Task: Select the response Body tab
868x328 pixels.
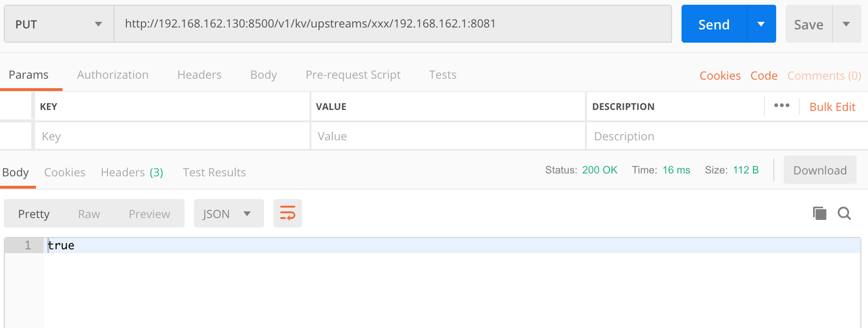Action: pyautogui.click(x=16, y=173)
